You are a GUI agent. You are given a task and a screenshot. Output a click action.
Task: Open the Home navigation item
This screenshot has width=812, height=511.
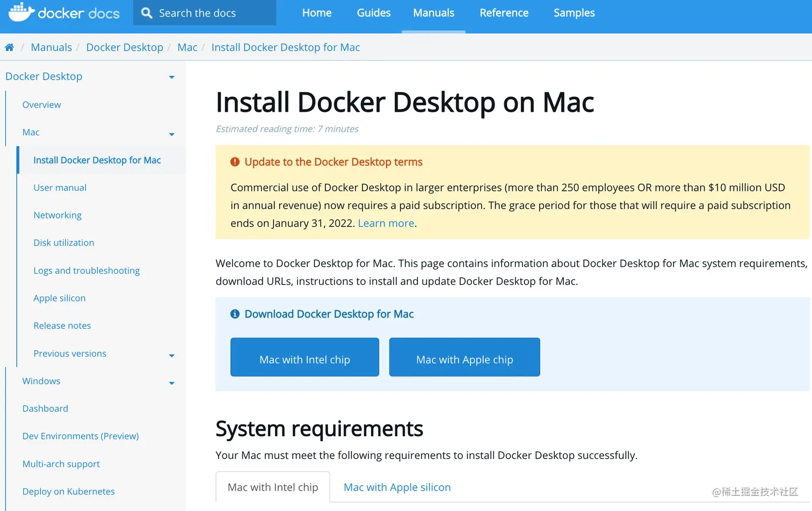317,13
